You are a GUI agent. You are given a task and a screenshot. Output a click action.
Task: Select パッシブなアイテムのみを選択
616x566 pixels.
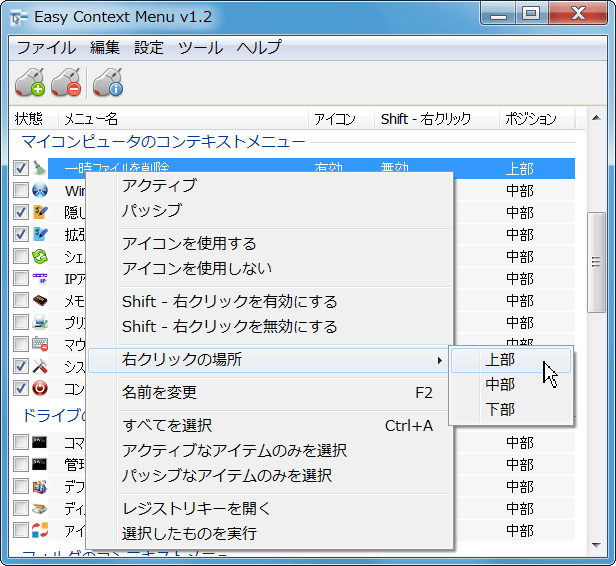pos(270,476)
